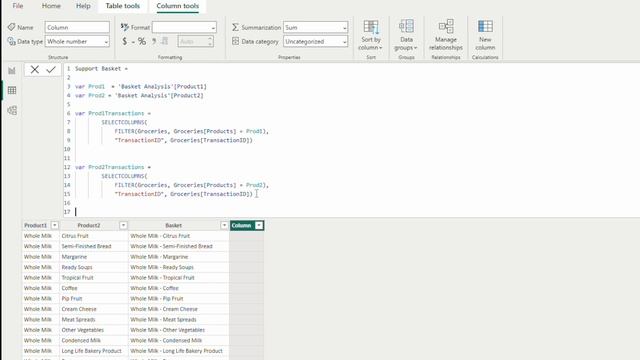Click the decimal places Auto stepper

(196, 41)
